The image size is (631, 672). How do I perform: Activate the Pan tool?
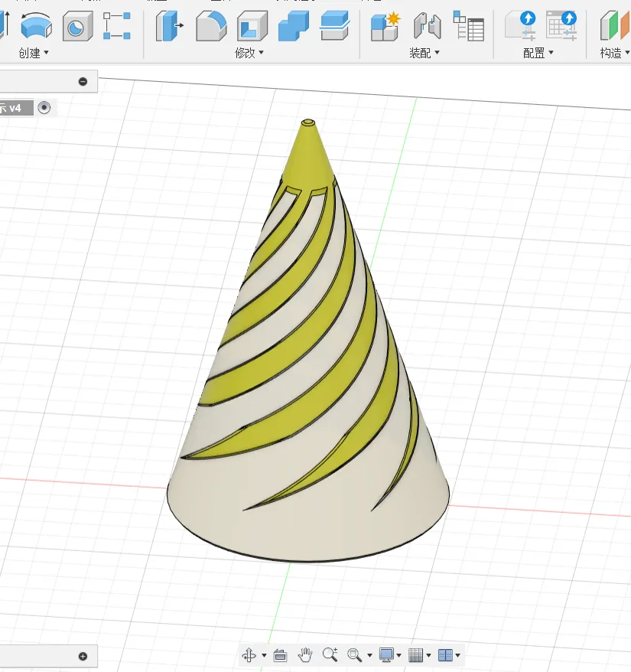point(305,655)
